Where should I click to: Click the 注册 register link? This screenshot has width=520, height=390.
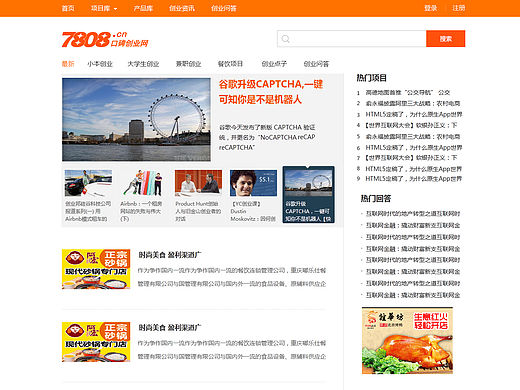(x=458, y=8)
